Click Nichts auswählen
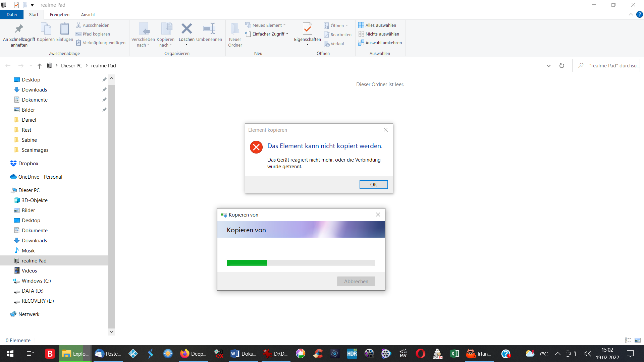 pos(379,34)
